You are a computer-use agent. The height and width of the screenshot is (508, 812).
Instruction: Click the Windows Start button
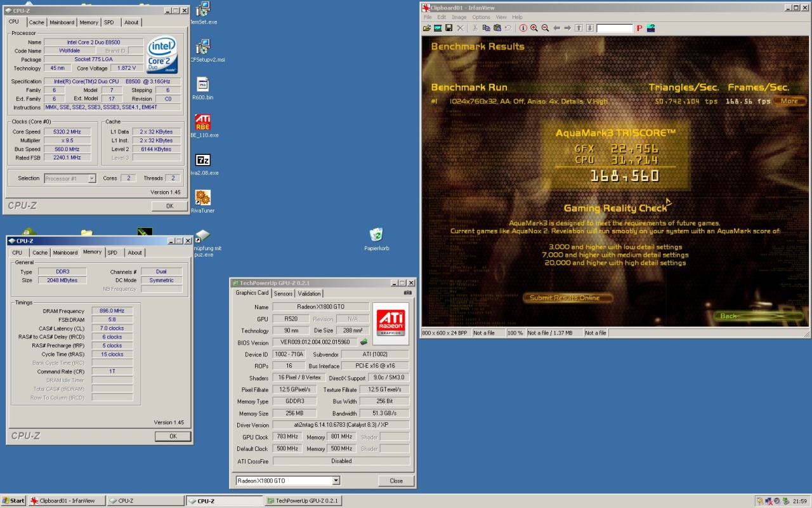13,500
